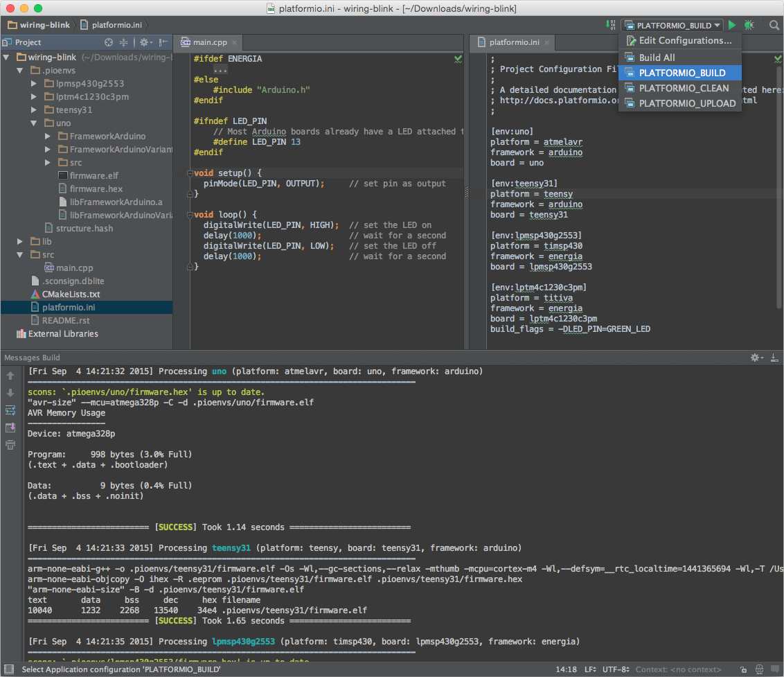Open Messages Build panel settings gear
This screenshot has height=677, width=784.
[x=756, y=358]
